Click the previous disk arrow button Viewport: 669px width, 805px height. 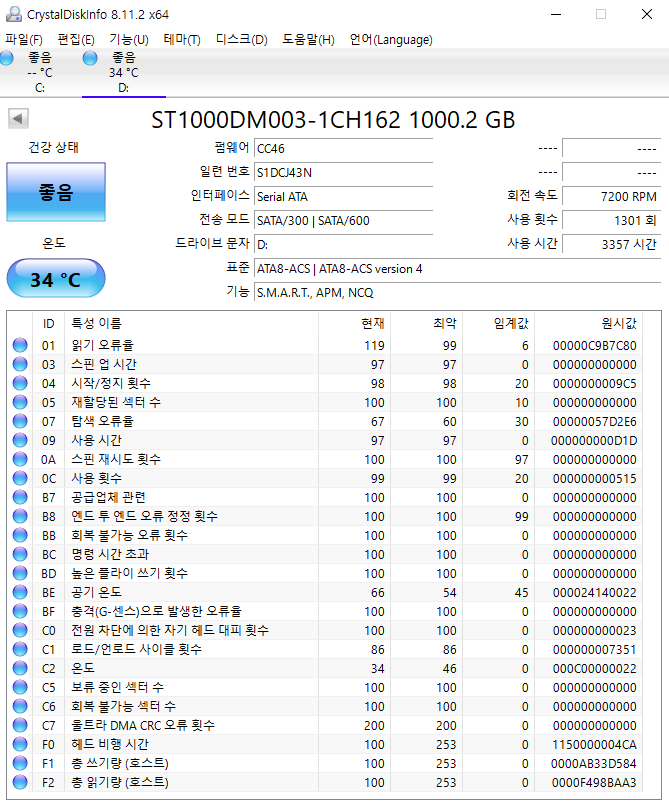18,119
